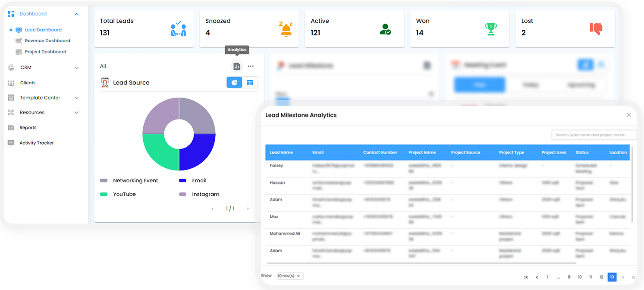This screenshot has height=290, width=644.
Task: Jump to first page in pagination
Action: 526,277
